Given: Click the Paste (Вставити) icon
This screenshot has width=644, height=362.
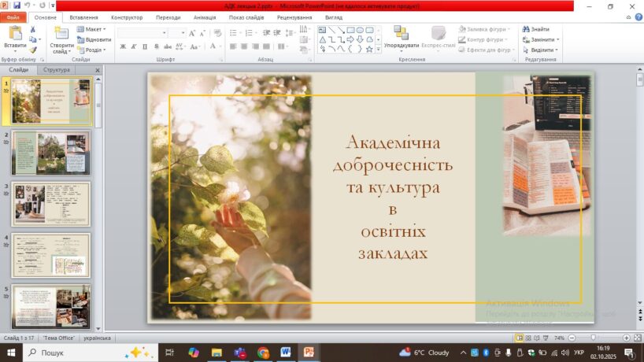Looking at the screenshot, I should tap(14, 33).
